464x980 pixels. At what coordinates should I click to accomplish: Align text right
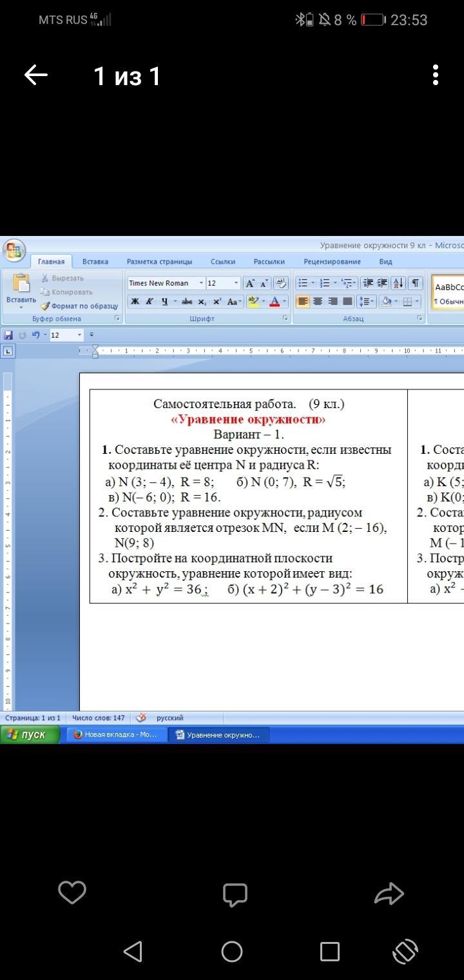[x=333, y=301]
